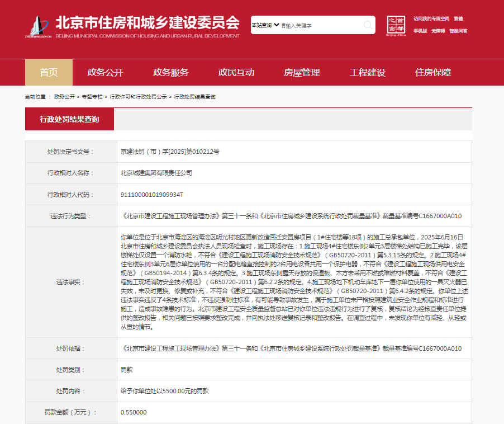Click the 行政相对人名称 label cell

coord(71,173)
